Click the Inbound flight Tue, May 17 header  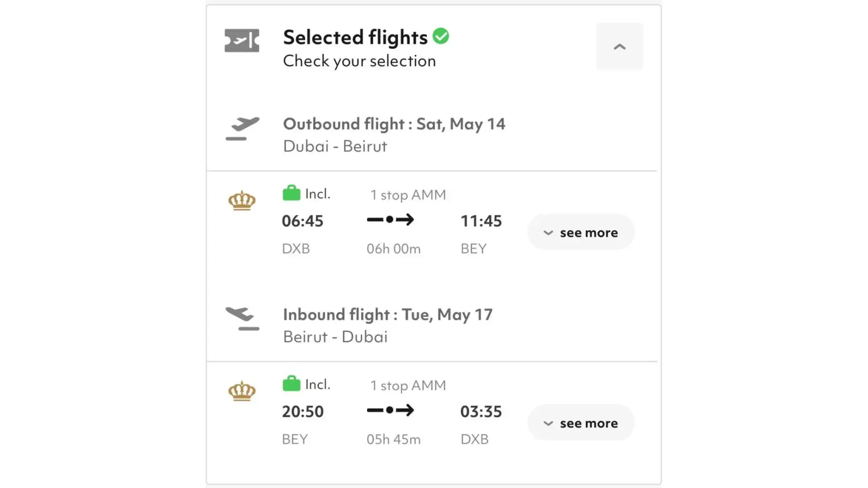point(388,315)
